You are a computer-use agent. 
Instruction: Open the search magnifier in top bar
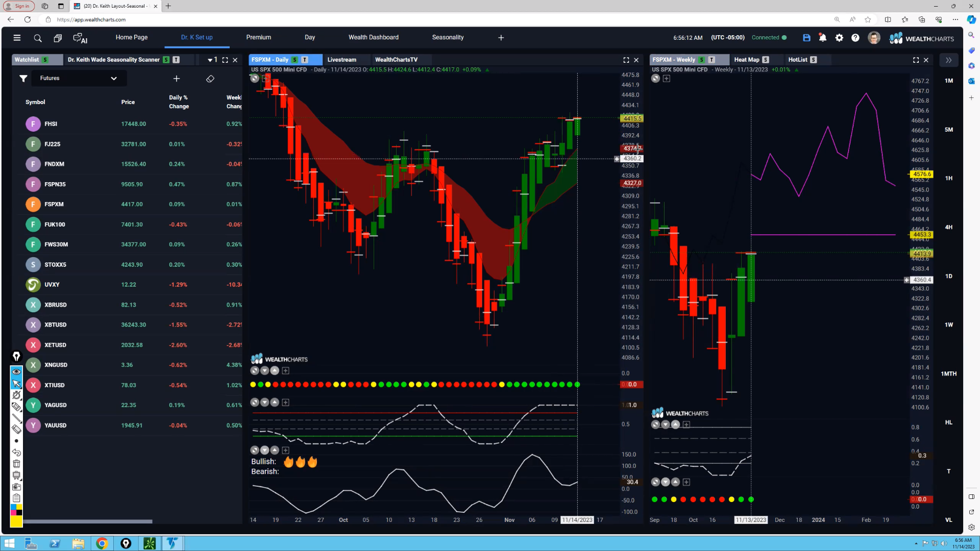tap(37, 38)
